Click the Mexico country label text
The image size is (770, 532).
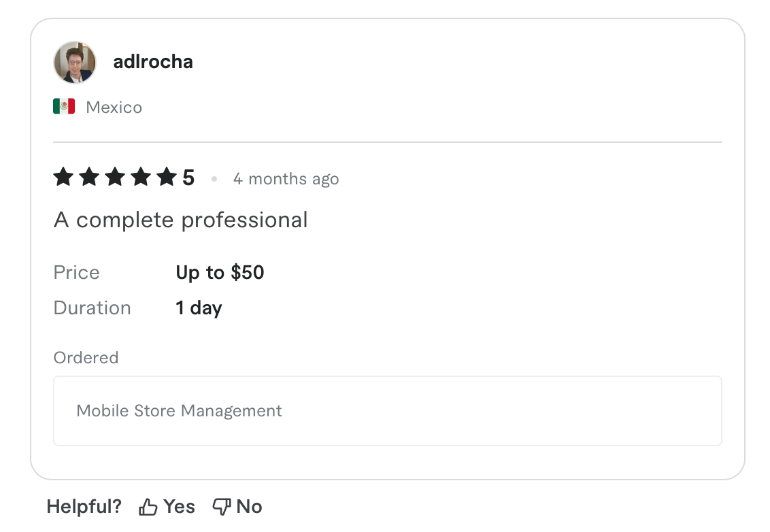pos(114,107)
